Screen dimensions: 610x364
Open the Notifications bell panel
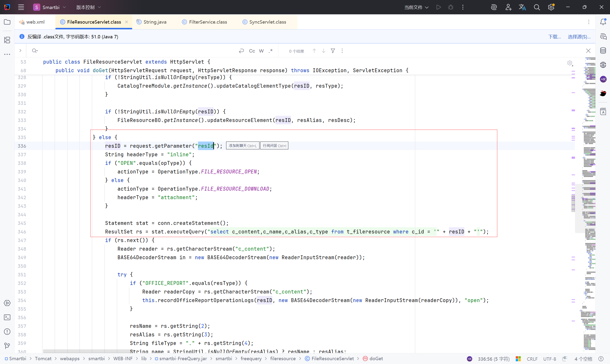click(603, 22)
